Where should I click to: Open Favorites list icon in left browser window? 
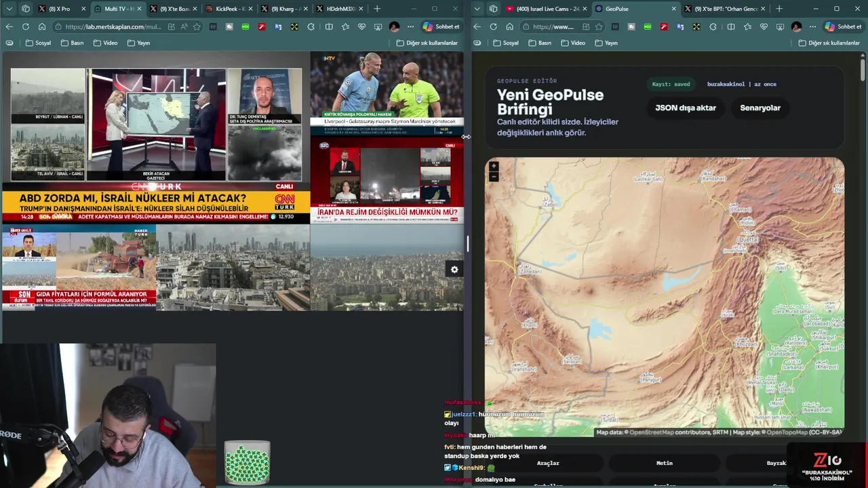pyautogui.click(x=346, y=26)
